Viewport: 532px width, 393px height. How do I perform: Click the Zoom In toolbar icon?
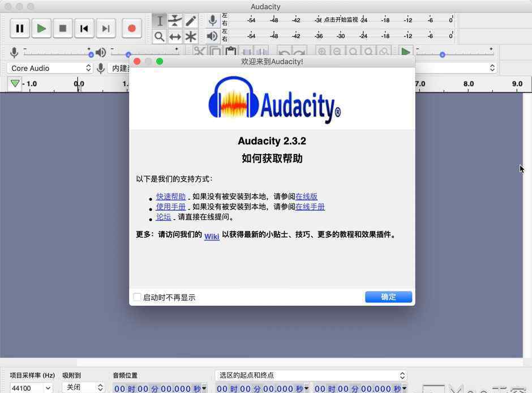click(322, 52)
